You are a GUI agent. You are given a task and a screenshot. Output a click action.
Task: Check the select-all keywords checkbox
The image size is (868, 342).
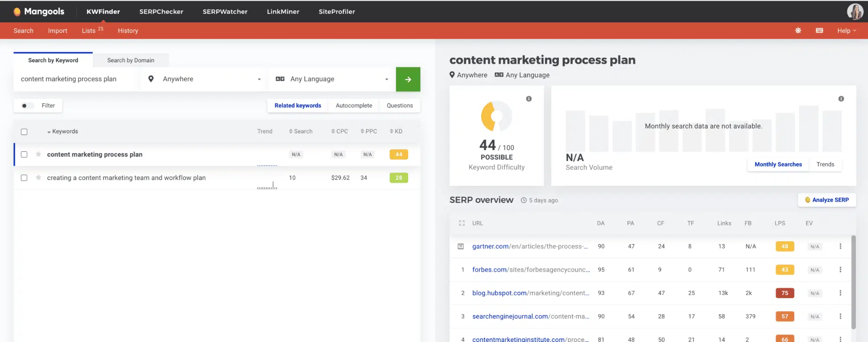tap(24, 132)
